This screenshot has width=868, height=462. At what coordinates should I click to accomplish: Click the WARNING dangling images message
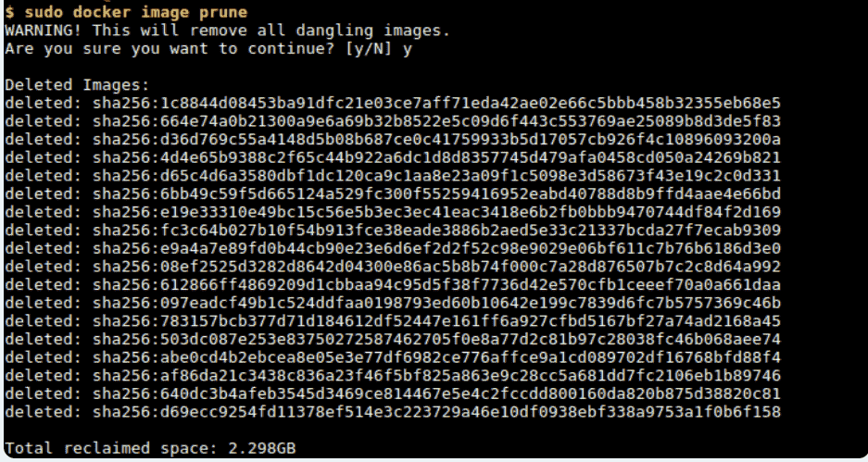[x=227, y=31]
